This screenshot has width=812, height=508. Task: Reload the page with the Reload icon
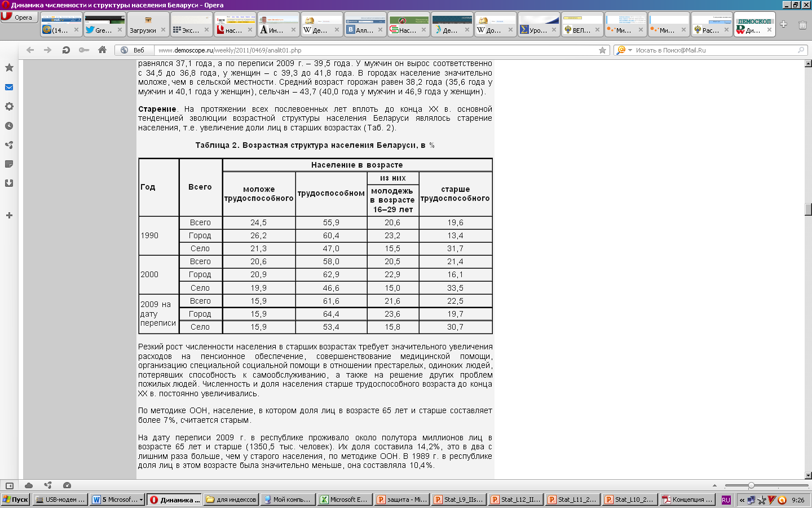66,50
